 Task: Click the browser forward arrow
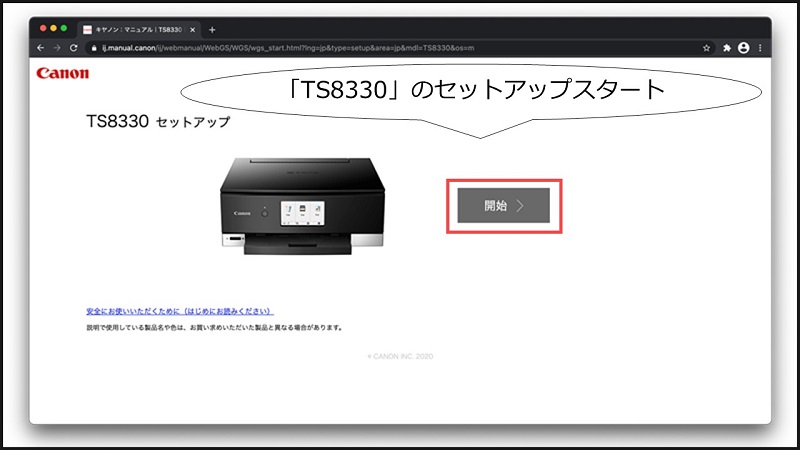click(57, 47)
